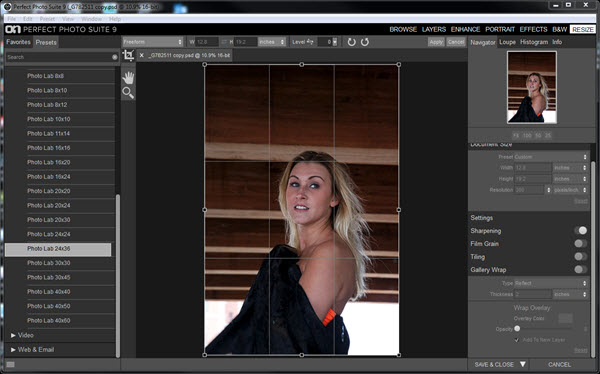600x374 pixels.
Task: Click the swap width and height icon
Action: pyautogui.click(x=224, y=42)
